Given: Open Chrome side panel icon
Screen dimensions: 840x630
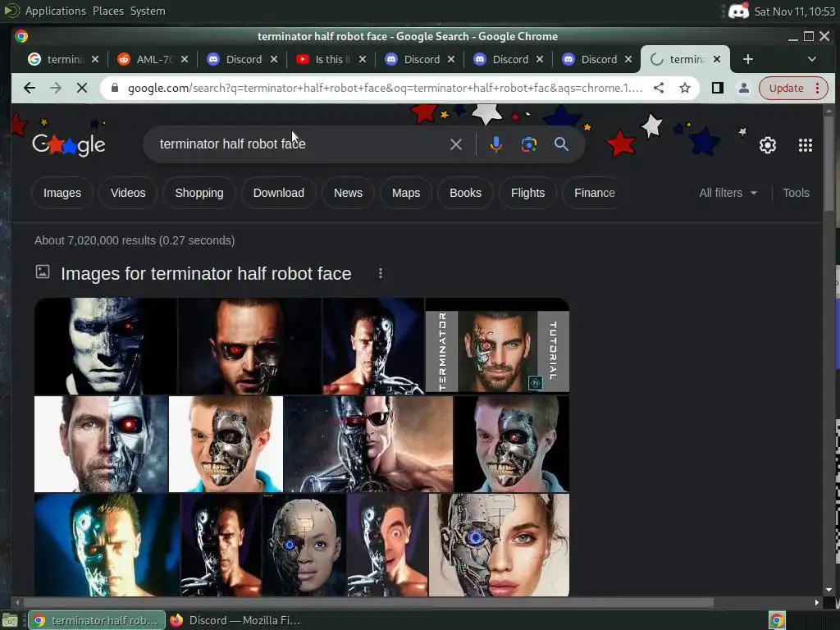Looking at the screenshot, I should click(x=717, y=88).
